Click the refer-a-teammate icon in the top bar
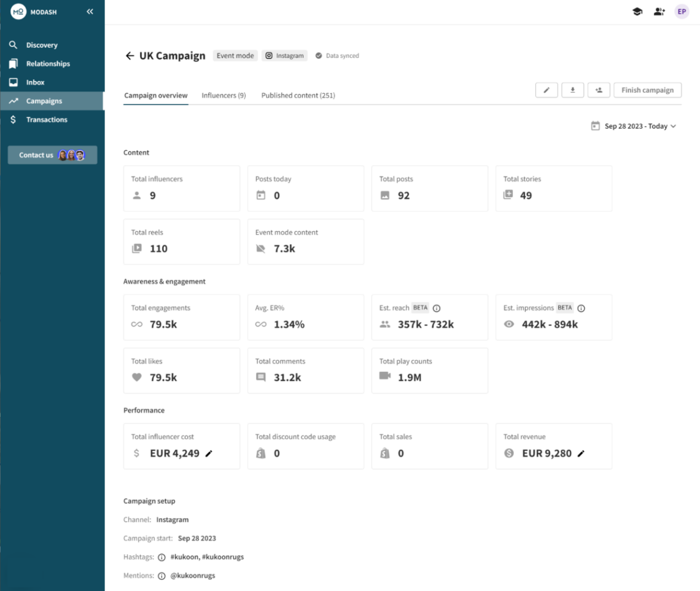Screen dimensions: 700x591 [x=659, y=11]
